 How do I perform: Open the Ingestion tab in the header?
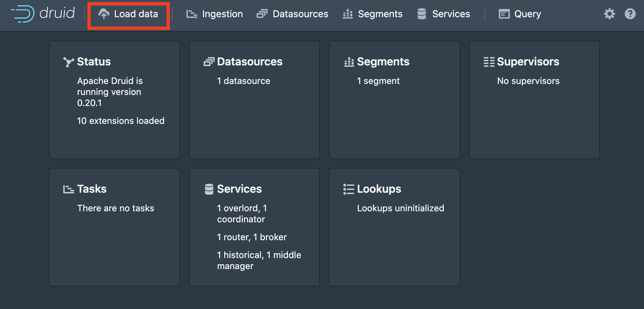pos(215,14)
